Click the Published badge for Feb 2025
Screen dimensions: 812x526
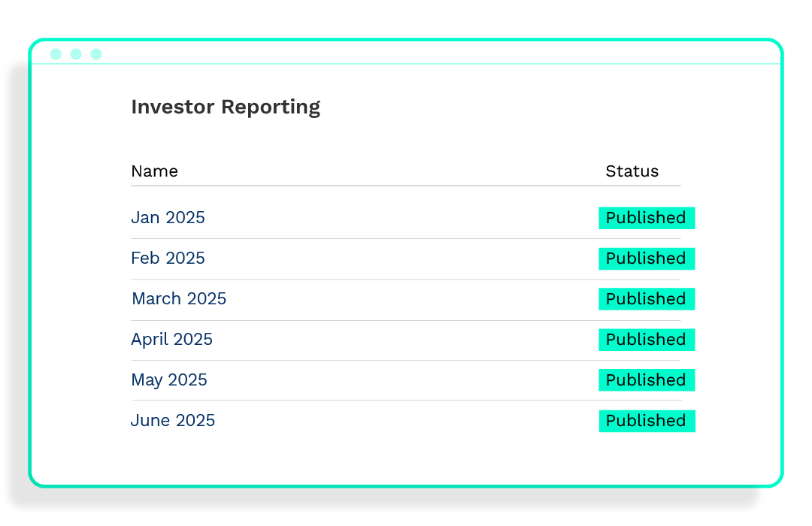647,258
